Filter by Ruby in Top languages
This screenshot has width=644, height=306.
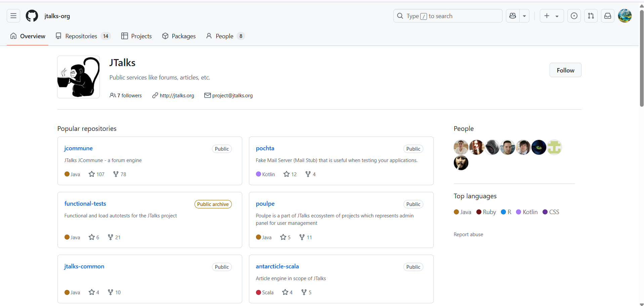(486, 212)
